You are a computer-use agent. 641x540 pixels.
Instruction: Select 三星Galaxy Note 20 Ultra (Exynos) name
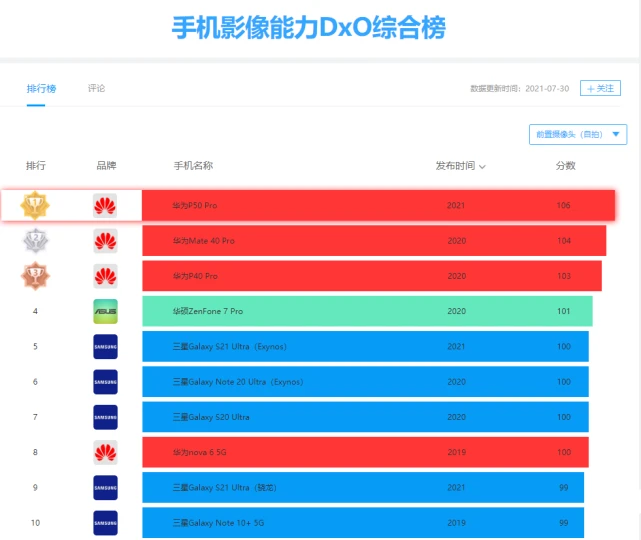pyautogui.click(x=238, y=382)
